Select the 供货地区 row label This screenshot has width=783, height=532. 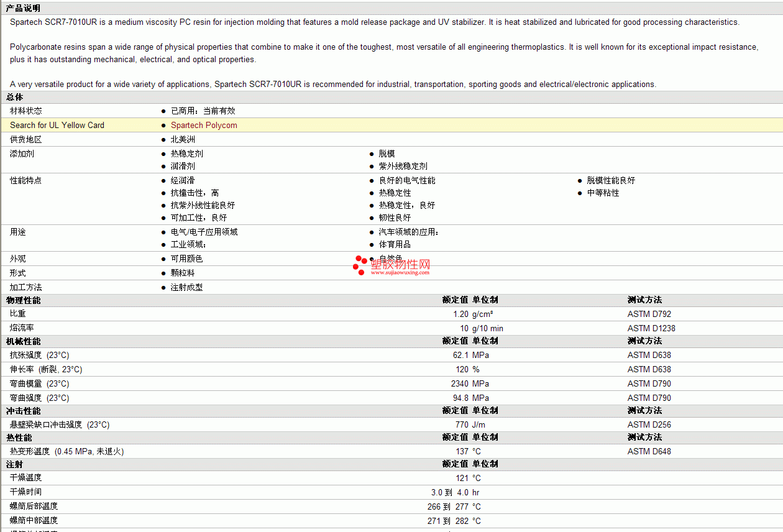click(x=26, y=139)
